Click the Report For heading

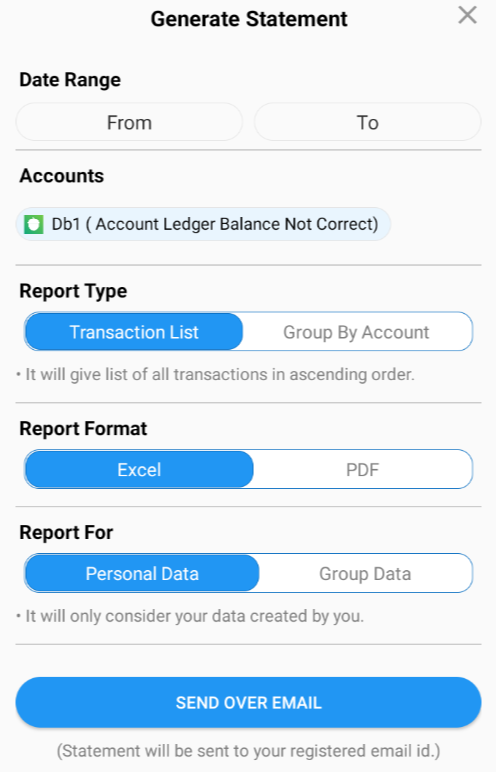tap(66, 533)
